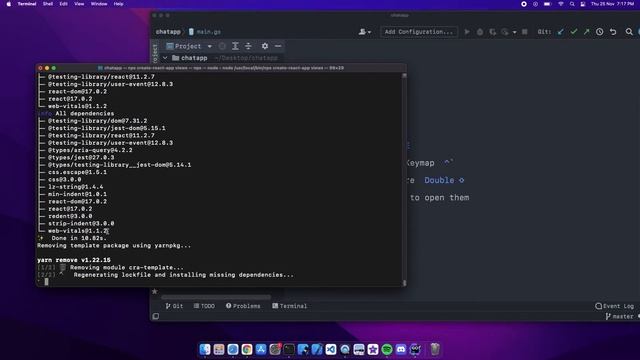Click the Git Update Project blue arrow
This screenshot has width=640, height=360.
[560, 32]
